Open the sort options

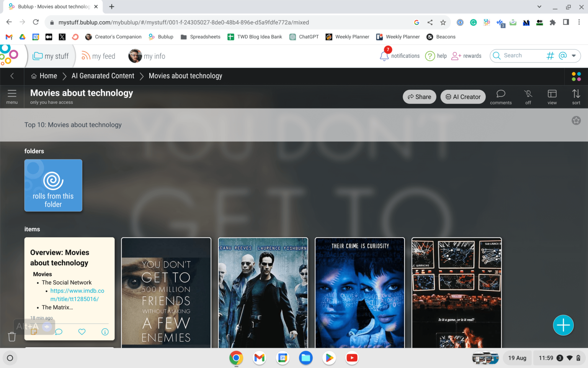[x=576, y=94]
